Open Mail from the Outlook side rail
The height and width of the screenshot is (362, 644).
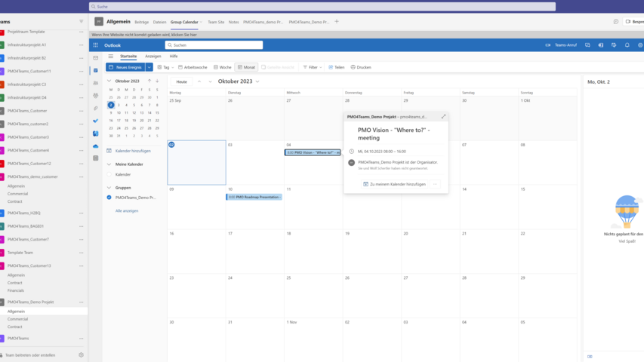[96, 57]
